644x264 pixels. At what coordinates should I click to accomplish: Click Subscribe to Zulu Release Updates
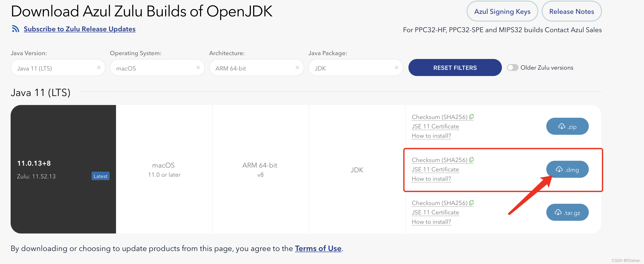(x=79, y=29)
